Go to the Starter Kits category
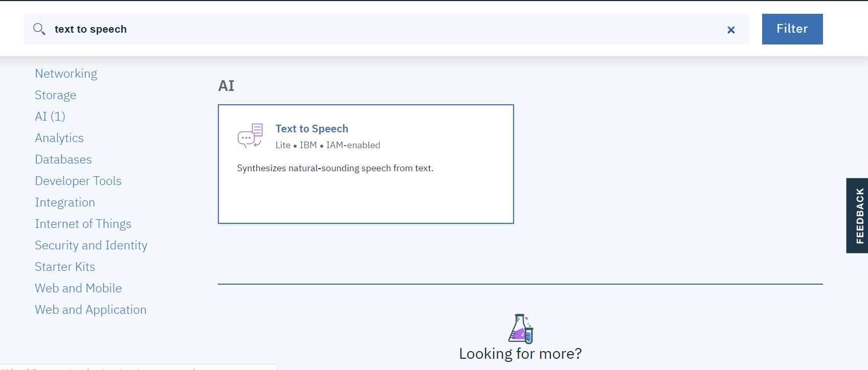 [x=65, y=267]
